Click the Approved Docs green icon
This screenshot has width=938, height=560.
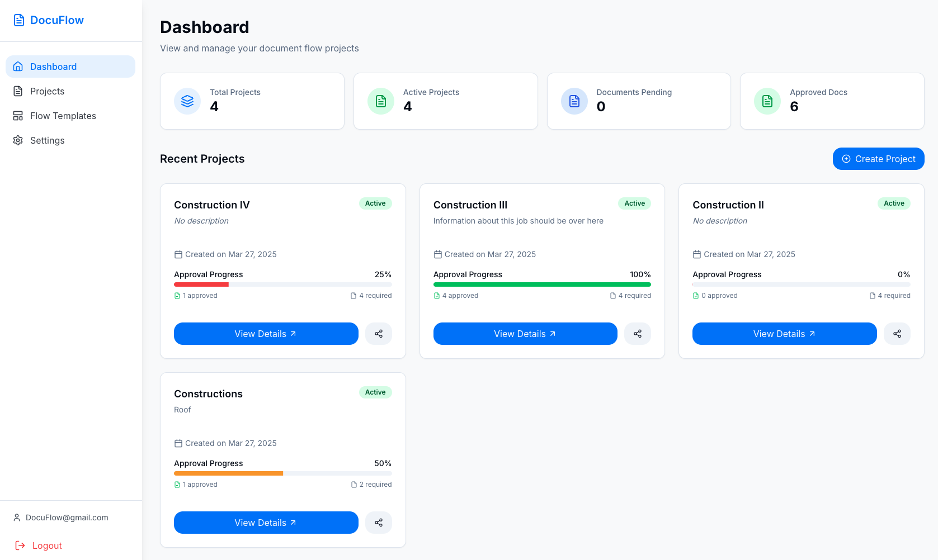(x=767, y=101)
